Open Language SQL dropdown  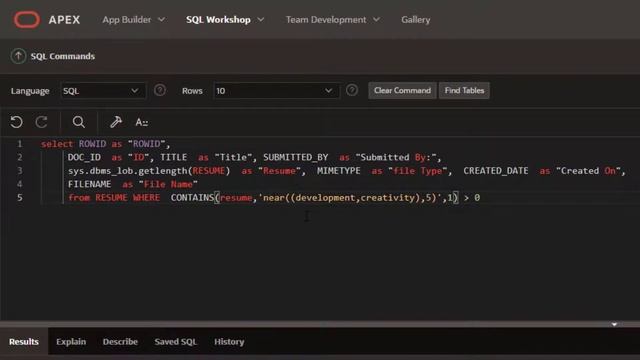[x=102, y=91]
